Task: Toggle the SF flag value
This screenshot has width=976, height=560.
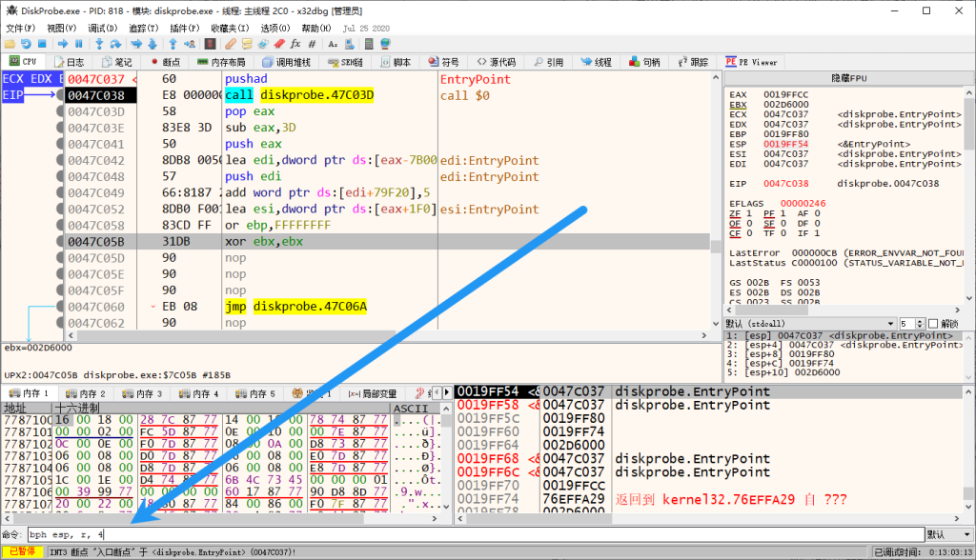Action: (x=783, y=224)
